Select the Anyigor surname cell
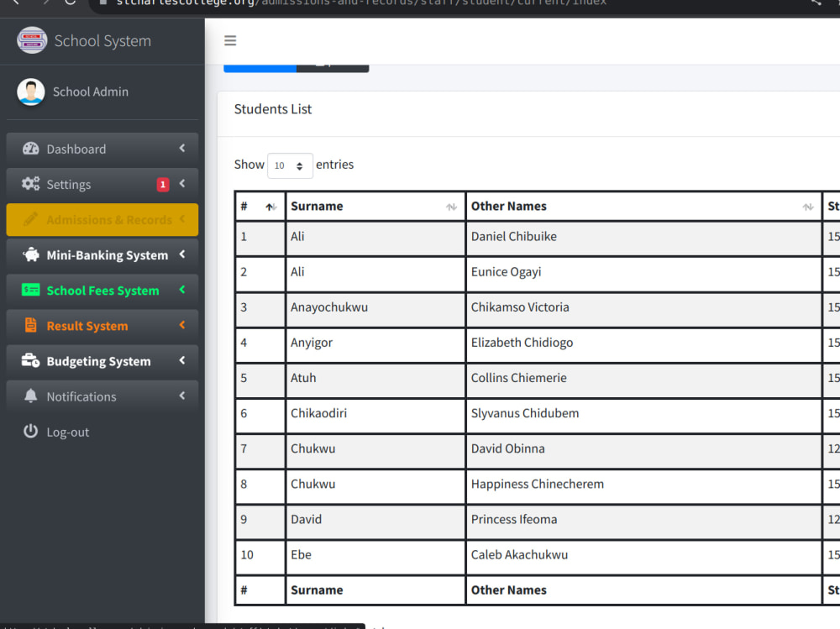 tap(375, 343)
